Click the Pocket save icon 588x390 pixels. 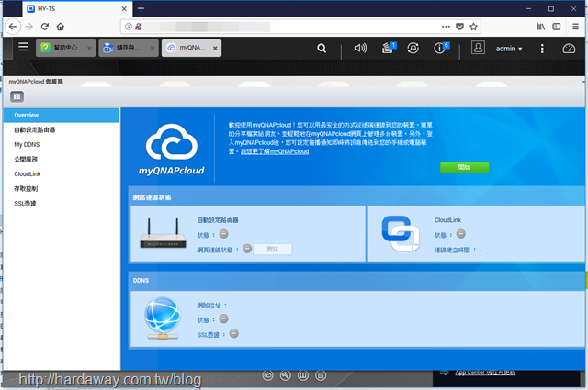point(459,27)
